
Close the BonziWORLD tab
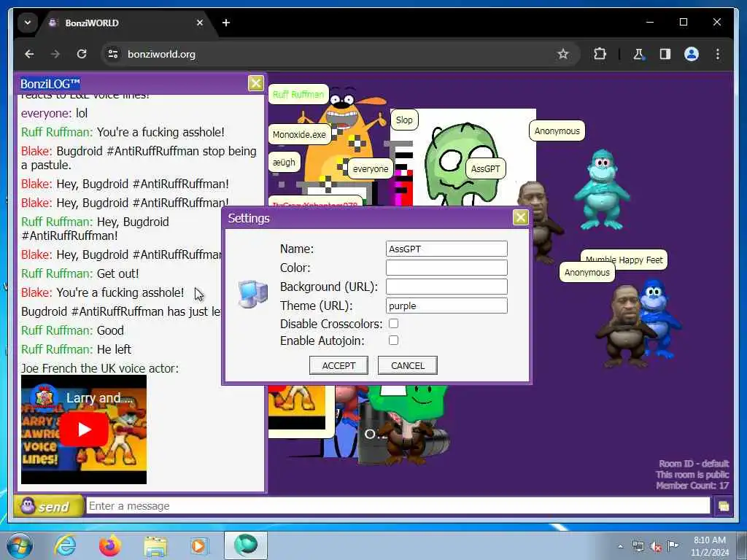tap(200, 23)
